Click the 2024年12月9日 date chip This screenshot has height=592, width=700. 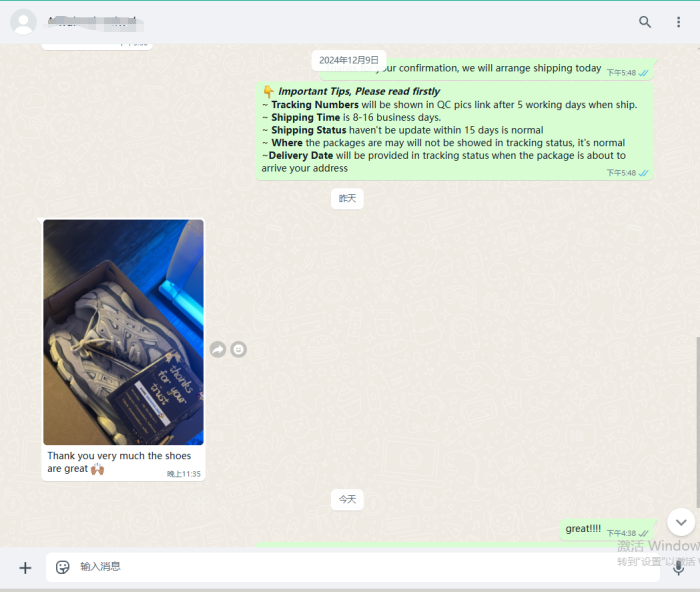(347, 60)
